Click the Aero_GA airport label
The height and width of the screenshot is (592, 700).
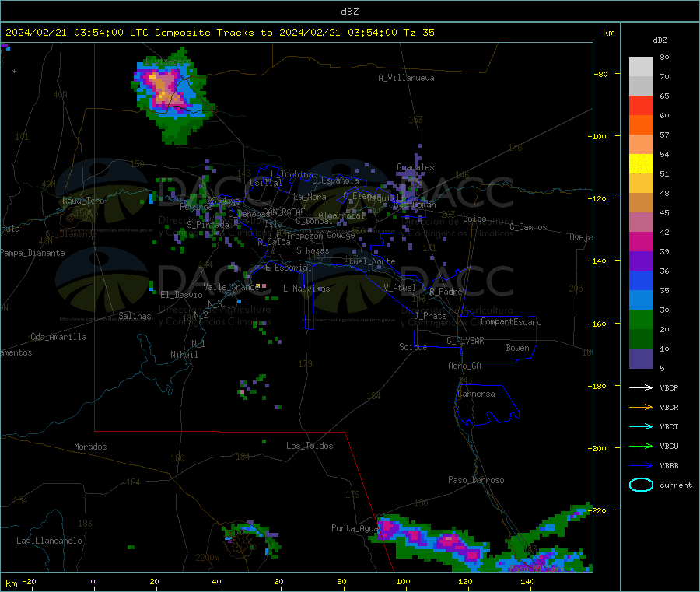[464, 366]
